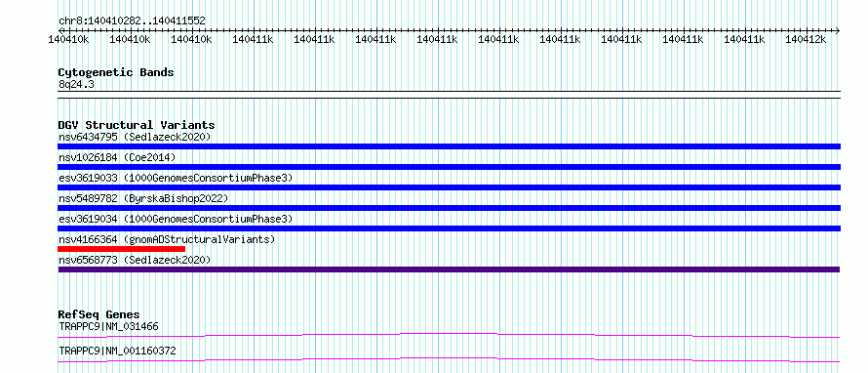Open variant nsv1026184 (Coe2014) label
The height and width of the screenshot is (373, 868).
coord(117,157)
